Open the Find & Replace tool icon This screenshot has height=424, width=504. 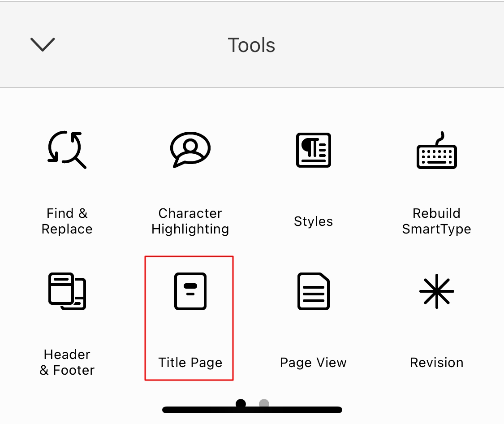click(x=67, y=150)
